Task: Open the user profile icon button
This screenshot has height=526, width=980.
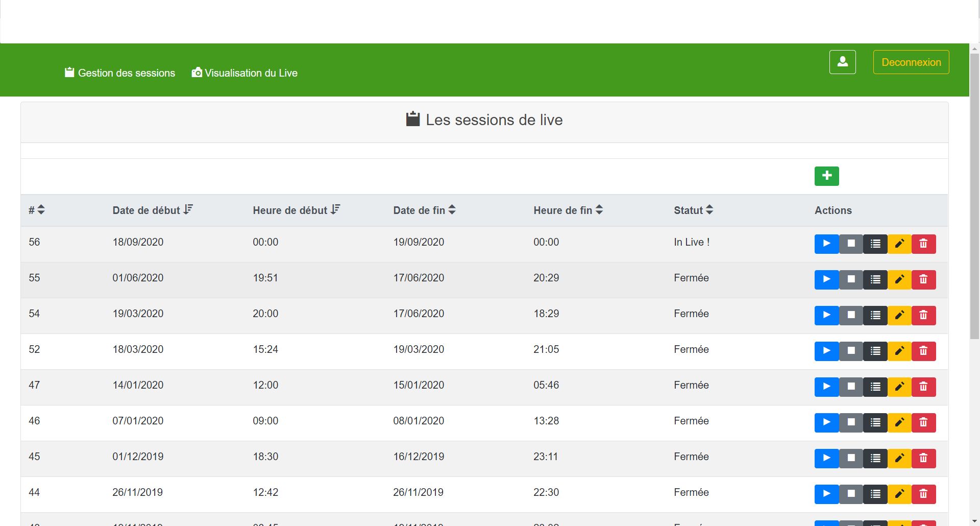Action: tap(842, 62)
